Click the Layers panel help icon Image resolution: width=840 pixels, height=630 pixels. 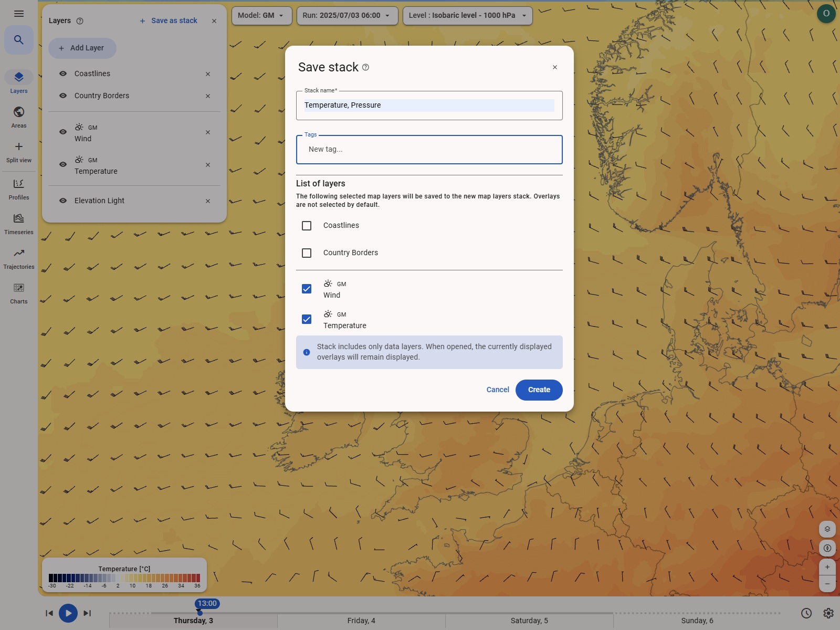coord(80,21)
